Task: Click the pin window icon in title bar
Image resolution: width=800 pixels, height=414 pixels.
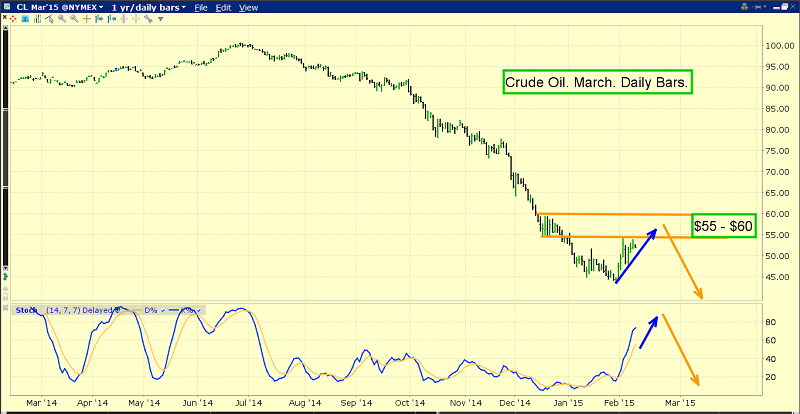Action: point(756,7)
